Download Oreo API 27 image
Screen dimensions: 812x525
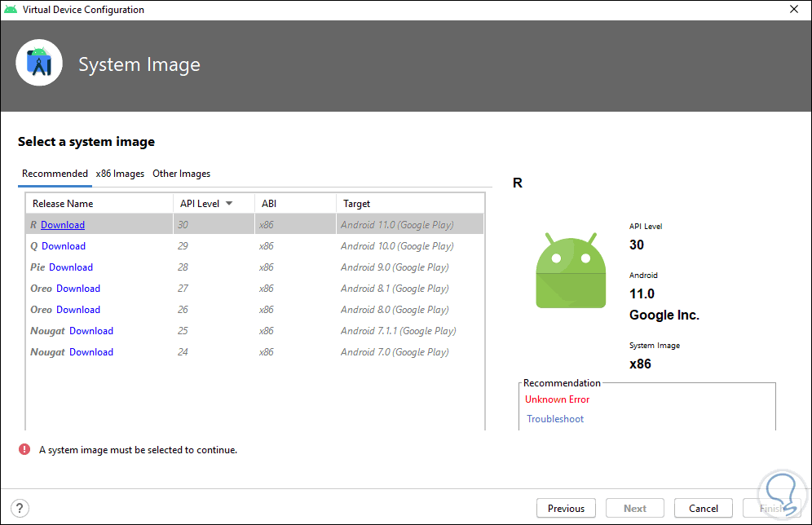[x=78, y=289]
